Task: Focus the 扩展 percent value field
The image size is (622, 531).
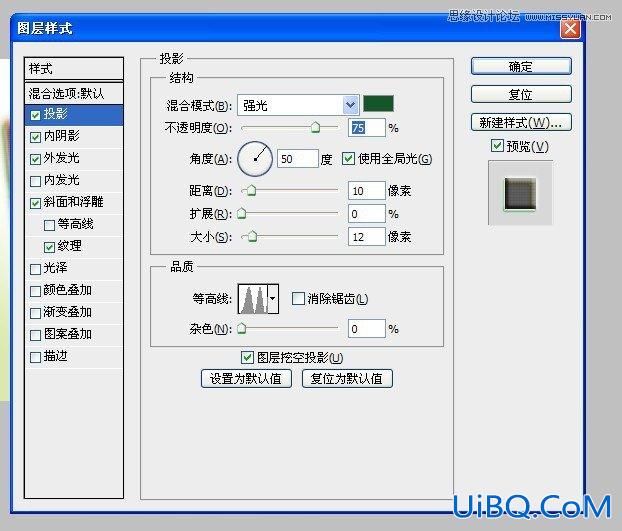Action: 367,214
